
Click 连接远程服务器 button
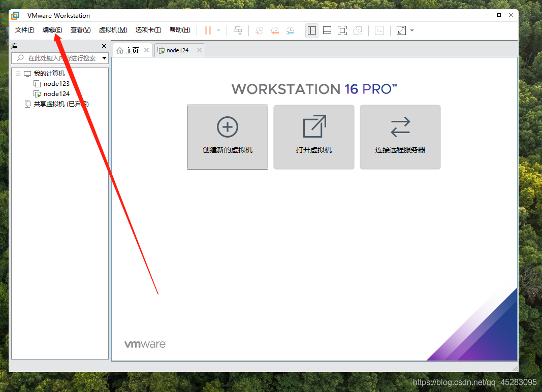(400, 137)
